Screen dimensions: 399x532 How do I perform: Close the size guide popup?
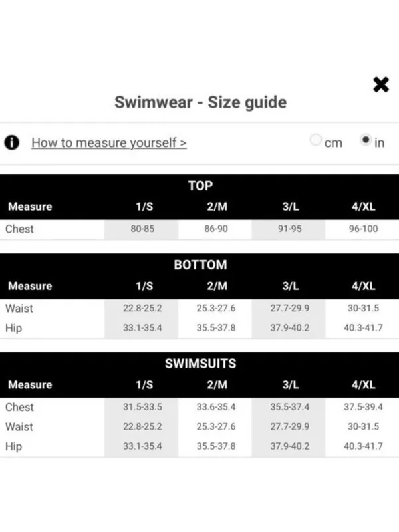[380, 84]
